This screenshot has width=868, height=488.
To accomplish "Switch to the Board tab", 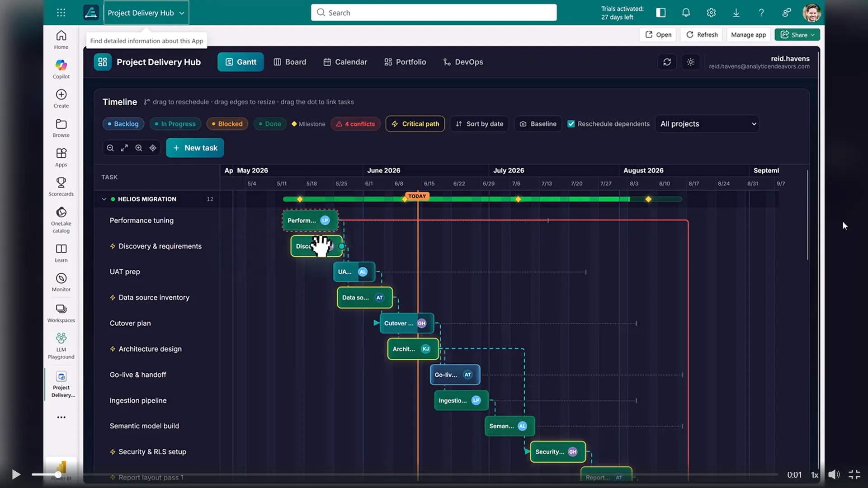I will click(x=290, y=62).
